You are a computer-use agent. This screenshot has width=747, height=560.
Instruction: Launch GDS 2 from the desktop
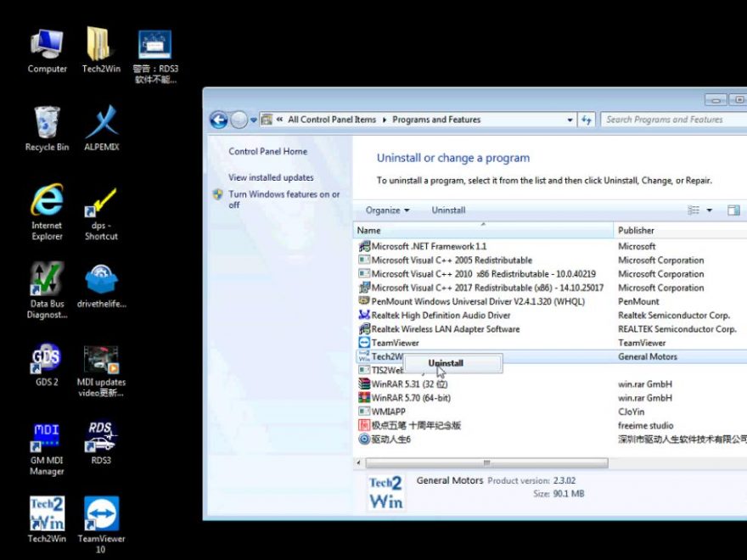point(47,364)
